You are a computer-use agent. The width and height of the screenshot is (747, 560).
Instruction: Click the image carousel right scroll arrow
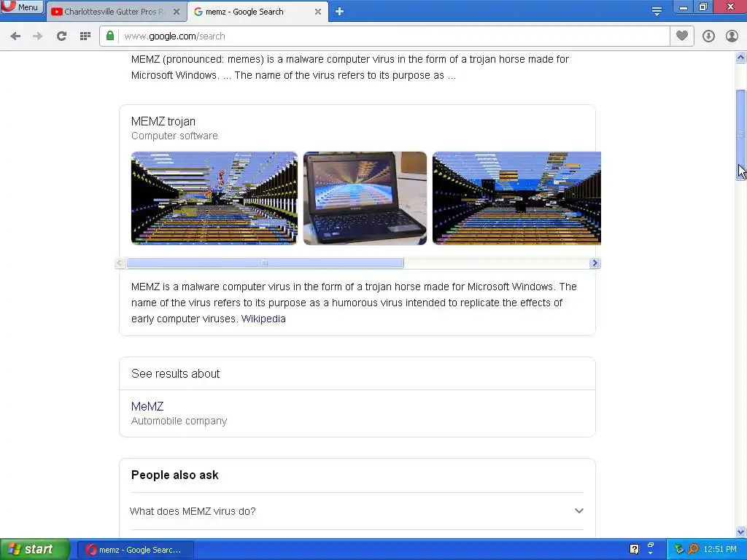point(595,262)
